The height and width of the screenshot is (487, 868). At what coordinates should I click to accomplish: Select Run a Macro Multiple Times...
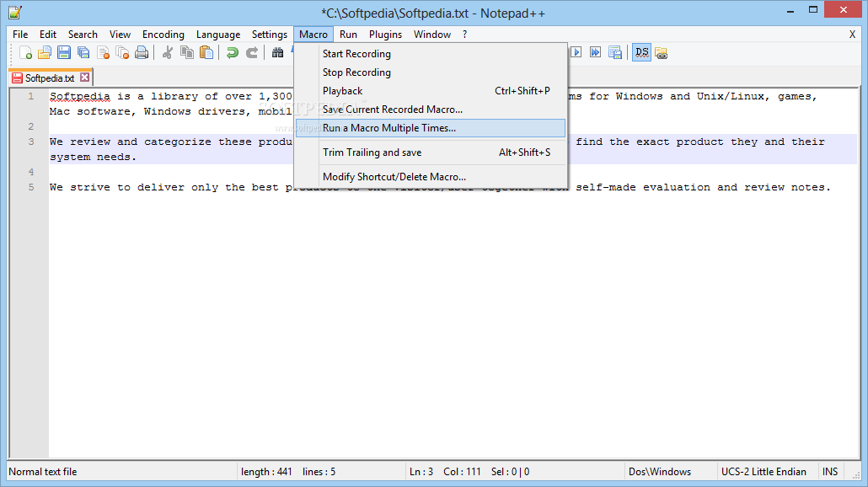(x=431, y=128)
